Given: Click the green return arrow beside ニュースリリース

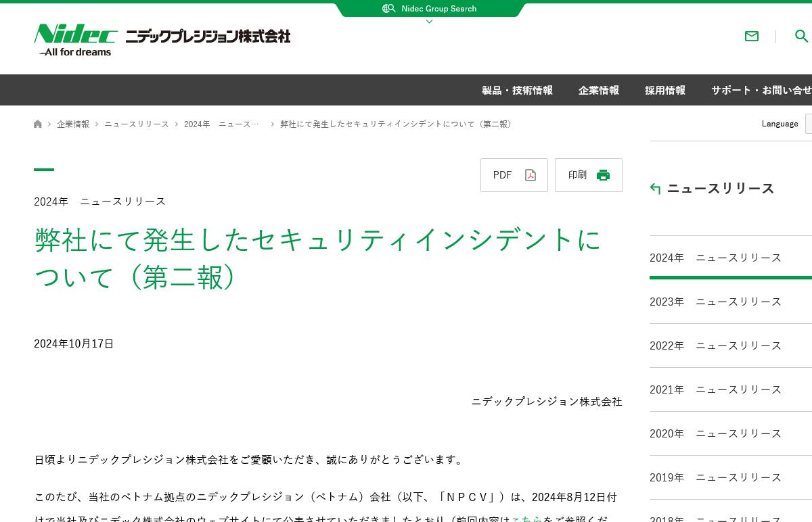Looking at the screenshot, I should pyautogui.click(x=655, y=189).
